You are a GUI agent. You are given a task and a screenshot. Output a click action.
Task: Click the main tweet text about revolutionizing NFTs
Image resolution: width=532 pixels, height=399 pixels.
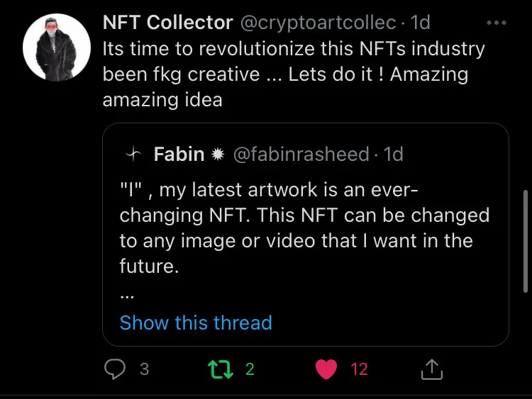(284, 74)
